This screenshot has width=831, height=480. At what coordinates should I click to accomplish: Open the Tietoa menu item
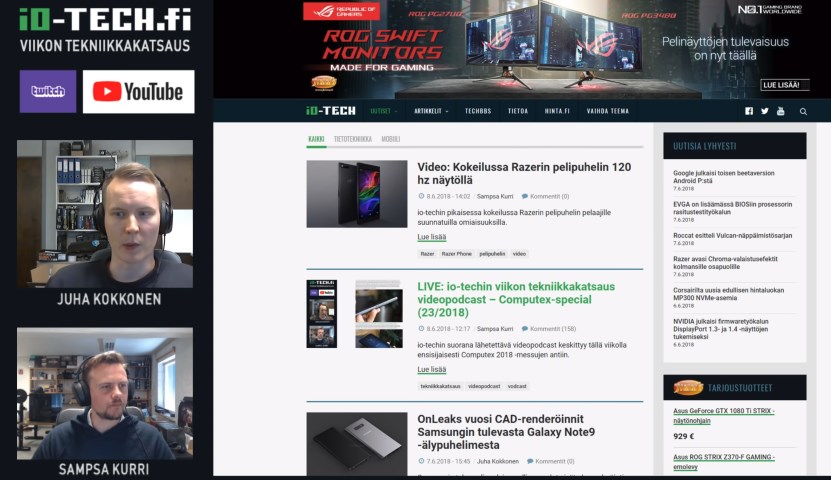tap(518, 111)
